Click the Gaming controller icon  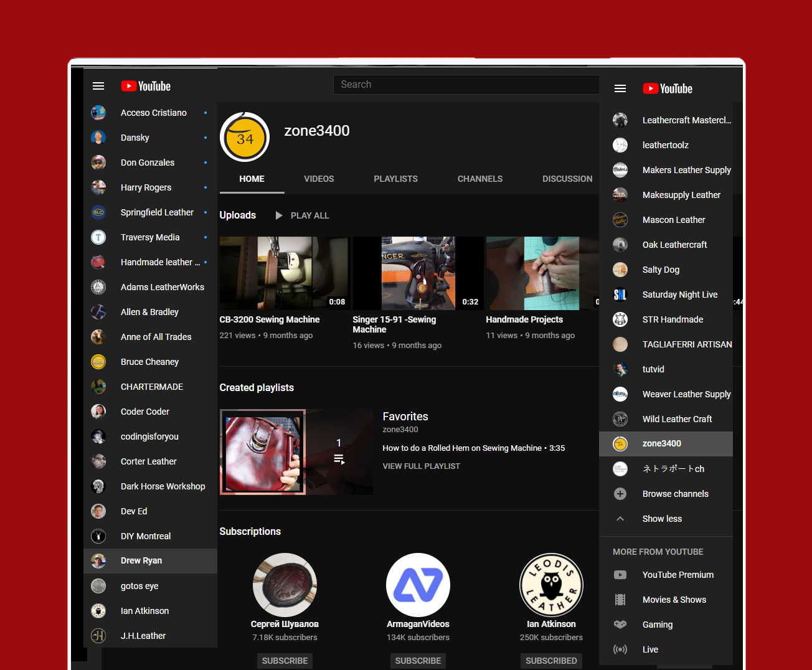point(620,625)
